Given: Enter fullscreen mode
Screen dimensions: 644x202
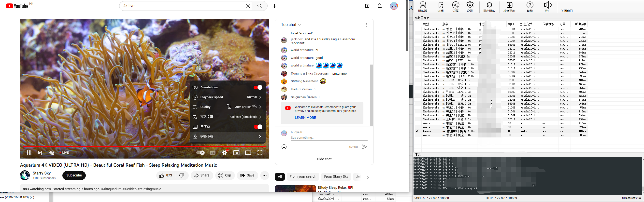Looking at the screenshot, I should (x=260, y=153).
